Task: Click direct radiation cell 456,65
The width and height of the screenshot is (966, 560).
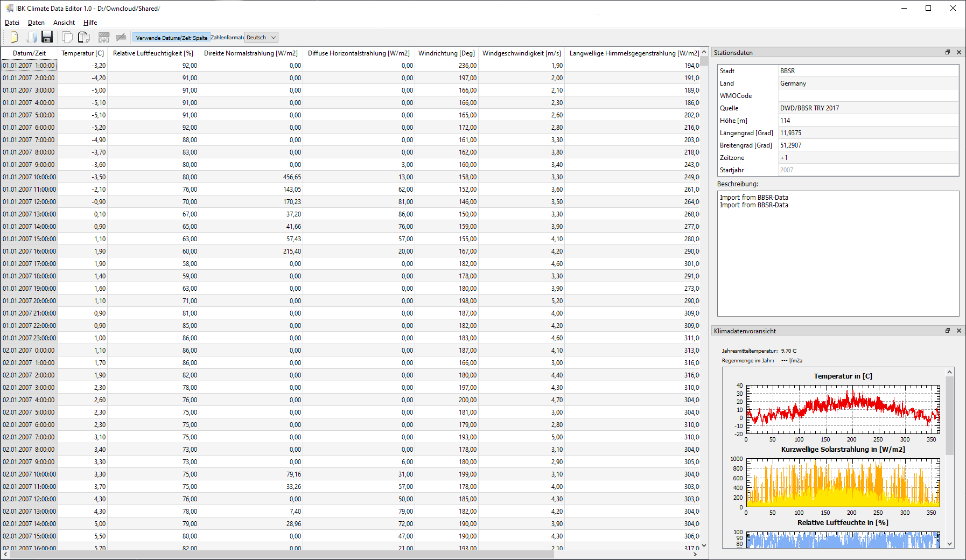Action: tap(251, 177)
